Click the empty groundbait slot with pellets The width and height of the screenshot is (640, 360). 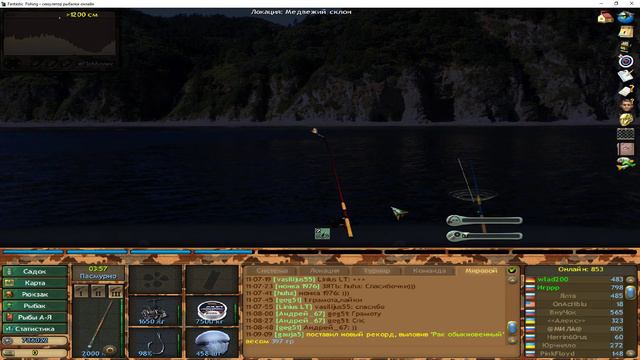coord(155,280)
